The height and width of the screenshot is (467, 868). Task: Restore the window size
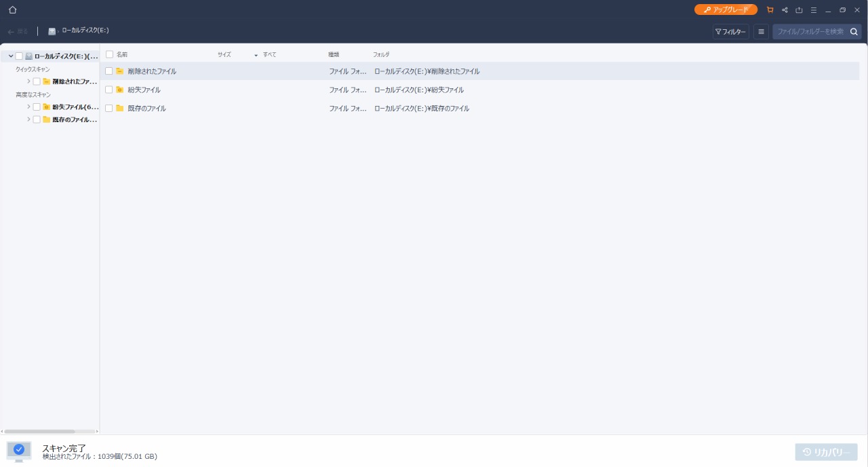pos(842,10)
